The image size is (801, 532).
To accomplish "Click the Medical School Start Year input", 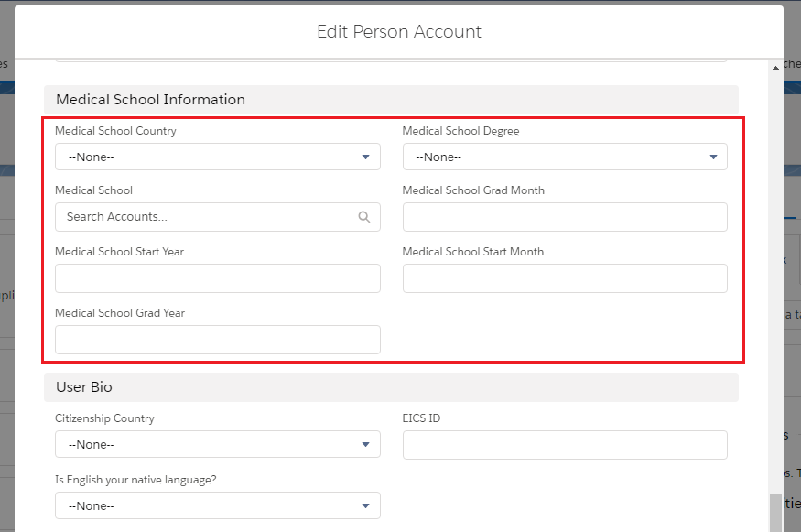I will [x=218, y=278].
